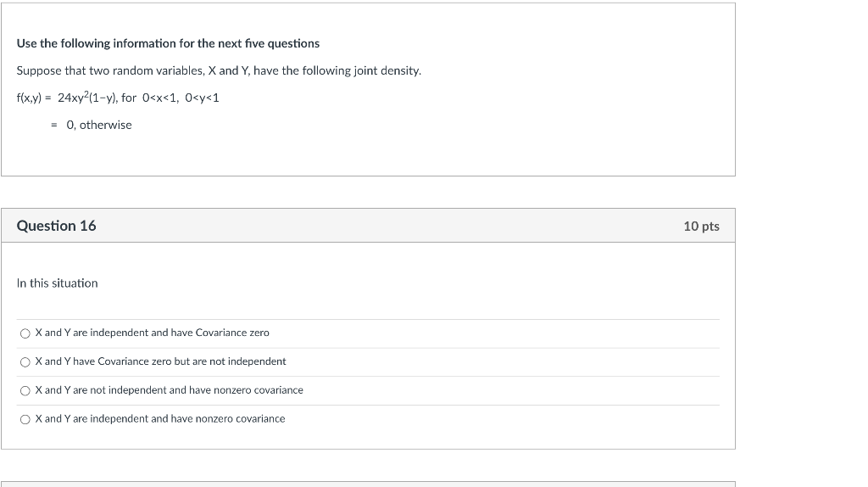Click the '0<x<1, 0<y<1' range condition
The image size is (868, 487).
pyautogui.click(x=181, y=98)
